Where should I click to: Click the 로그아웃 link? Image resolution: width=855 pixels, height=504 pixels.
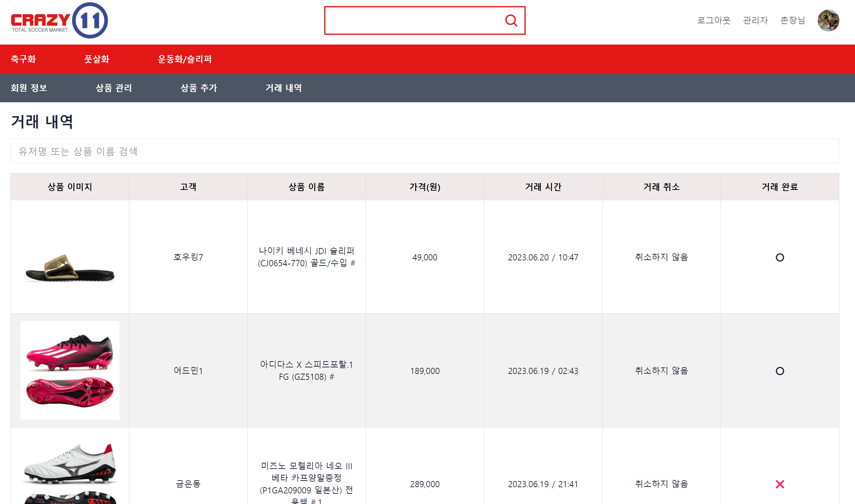pos(714,20)
